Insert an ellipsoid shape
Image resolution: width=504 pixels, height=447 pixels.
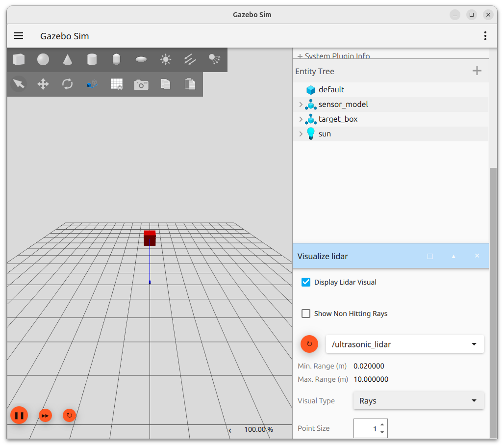141,59
